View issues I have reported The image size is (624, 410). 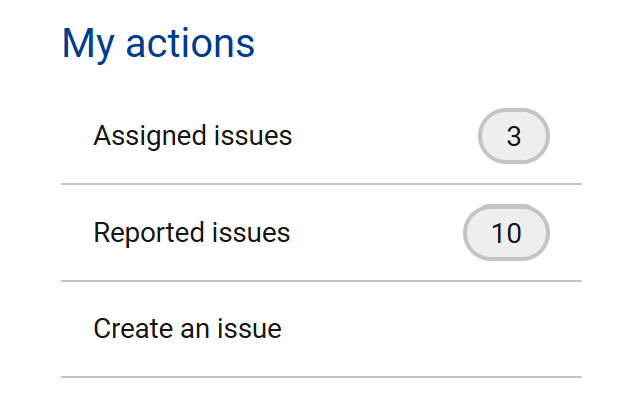(192, 233)
